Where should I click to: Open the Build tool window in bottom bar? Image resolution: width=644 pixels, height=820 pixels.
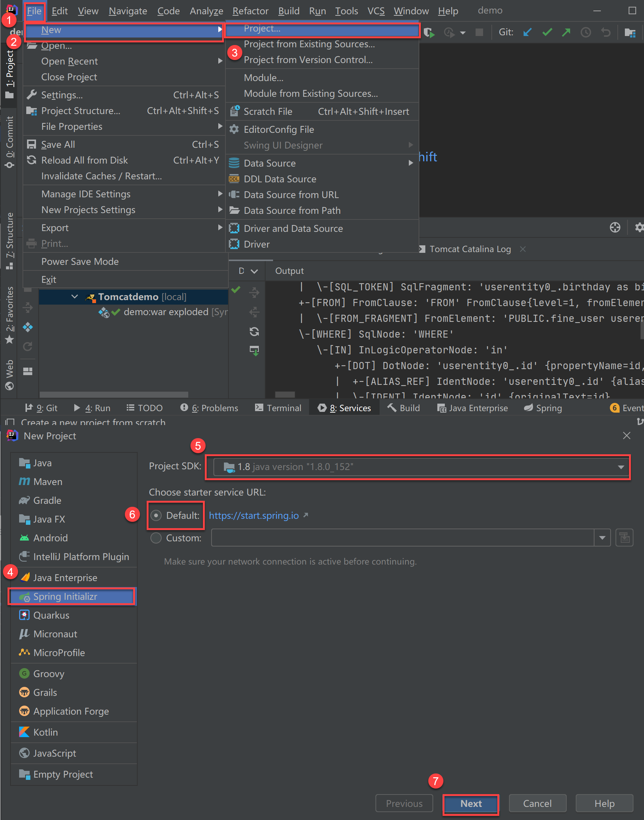pos(404,408)
